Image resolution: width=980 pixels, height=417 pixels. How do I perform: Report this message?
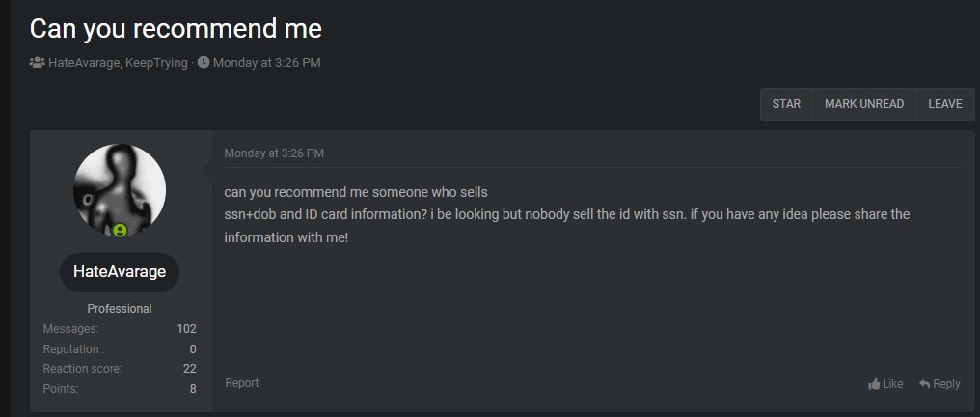pos(242,383)
